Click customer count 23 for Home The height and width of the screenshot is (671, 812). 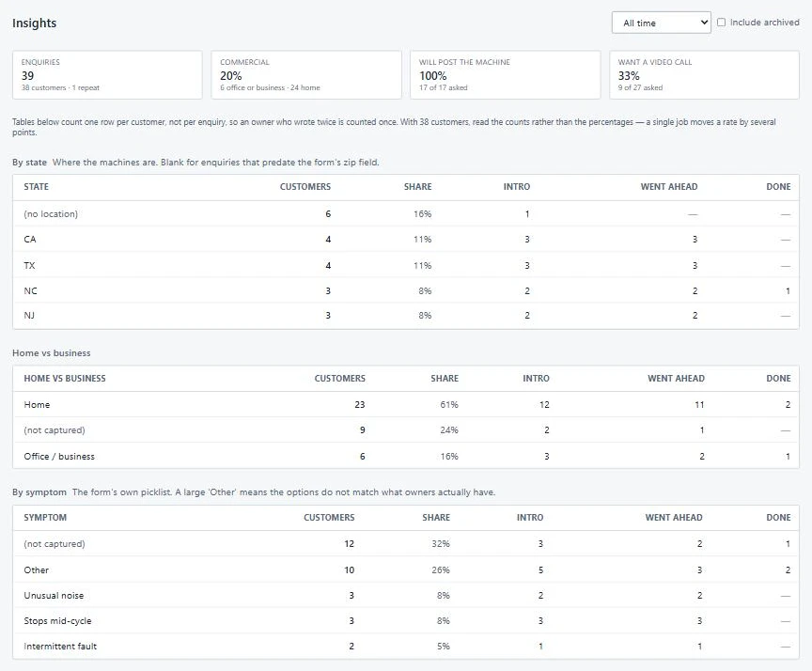(360, 404)
